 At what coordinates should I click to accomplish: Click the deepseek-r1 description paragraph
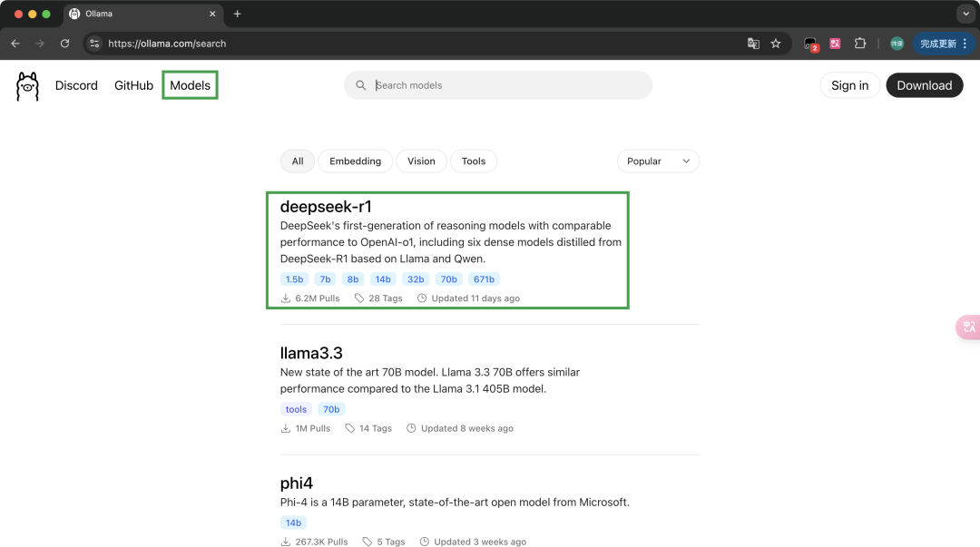point(451,242)
